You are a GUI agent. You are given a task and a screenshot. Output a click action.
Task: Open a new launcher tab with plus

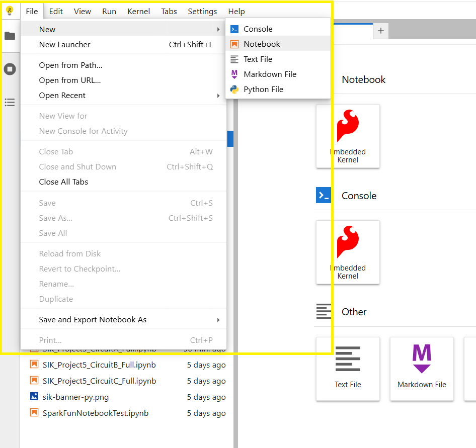tap(381, 31)
